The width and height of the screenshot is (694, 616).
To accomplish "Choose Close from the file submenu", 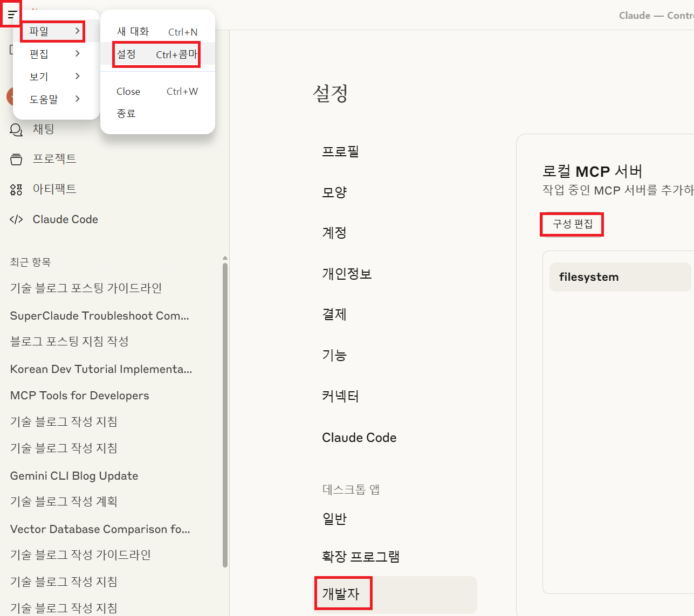I will (x=157, y=92).
